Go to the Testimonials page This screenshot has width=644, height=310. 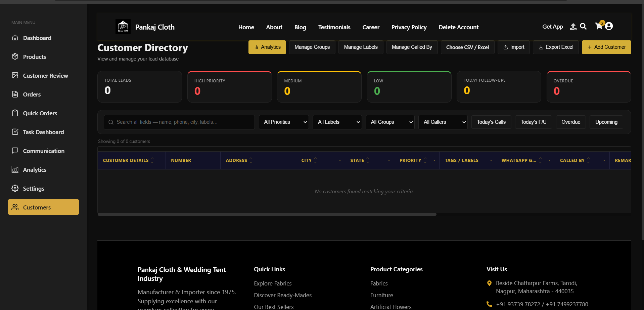click(x=334, y=27)
